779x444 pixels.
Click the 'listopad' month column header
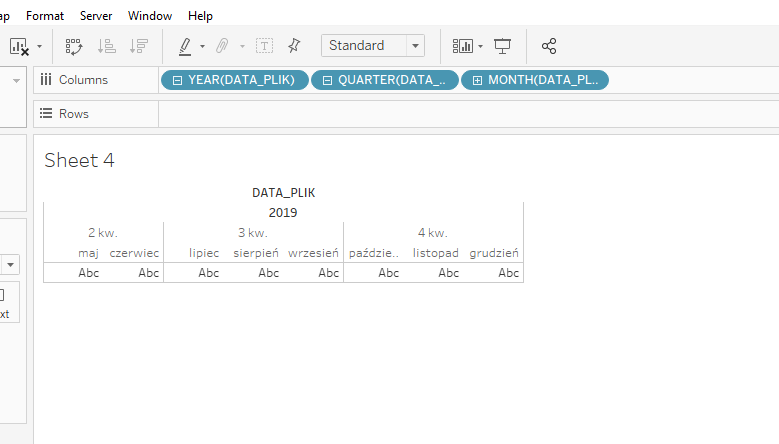(435, 253)
